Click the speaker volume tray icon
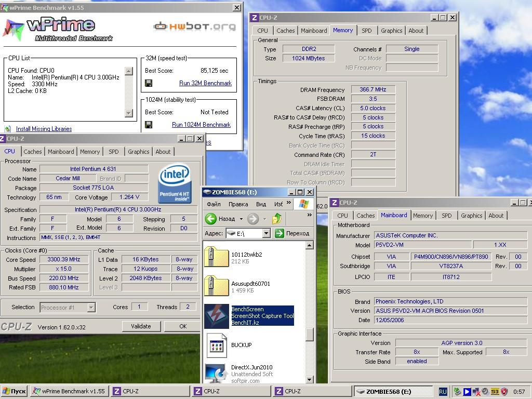Image resolution: width=532 pixels, height=399 pixels. 485,392
